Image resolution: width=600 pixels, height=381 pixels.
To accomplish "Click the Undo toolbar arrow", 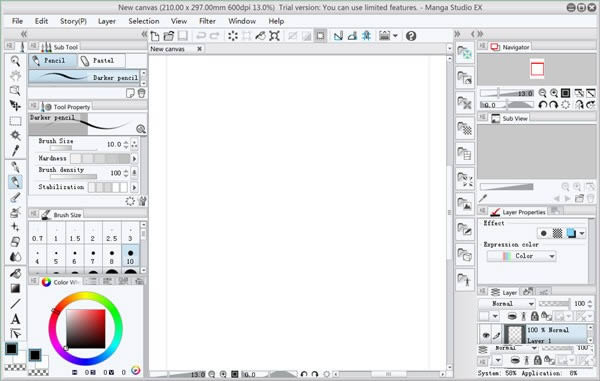I will coord(201,36).
